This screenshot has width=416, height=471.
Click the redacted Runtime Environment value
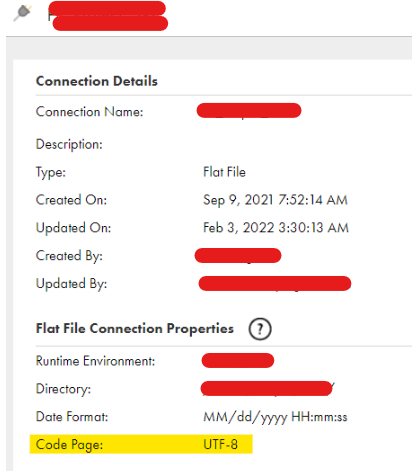click(238, 361)
